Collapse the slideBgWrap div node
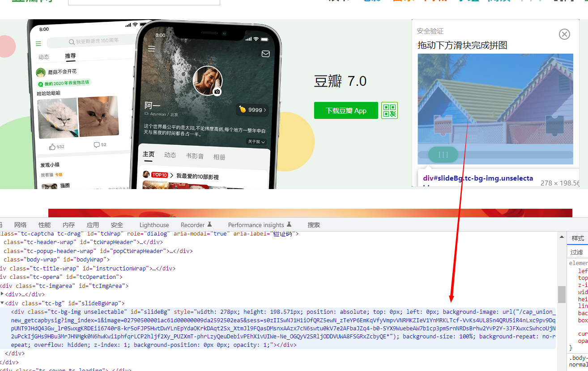588x371 pixels. 2,303
